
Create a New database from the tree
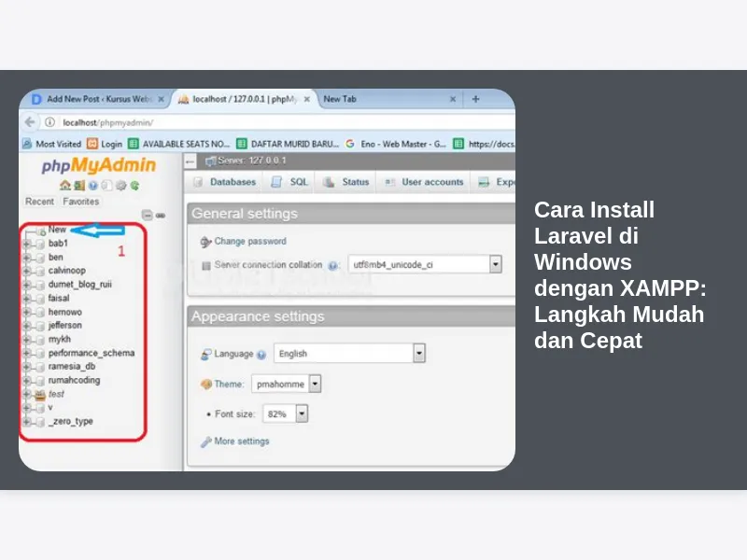pos(57,230)
